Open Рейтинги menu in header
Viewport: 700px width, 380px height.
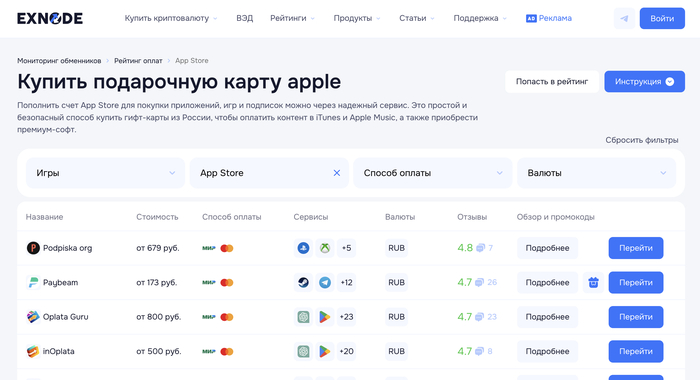[x=292, y=18]
